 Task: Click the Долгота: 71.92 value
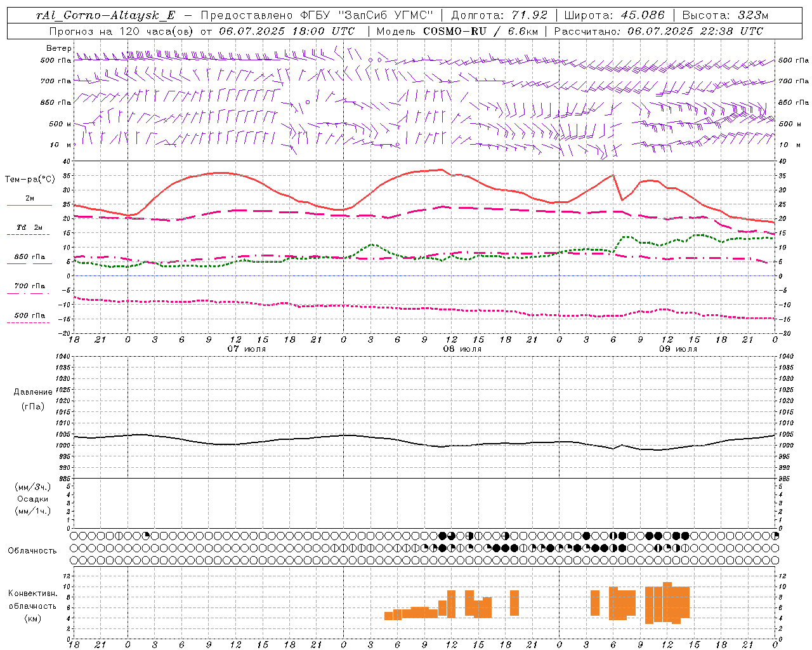(499, 15)
